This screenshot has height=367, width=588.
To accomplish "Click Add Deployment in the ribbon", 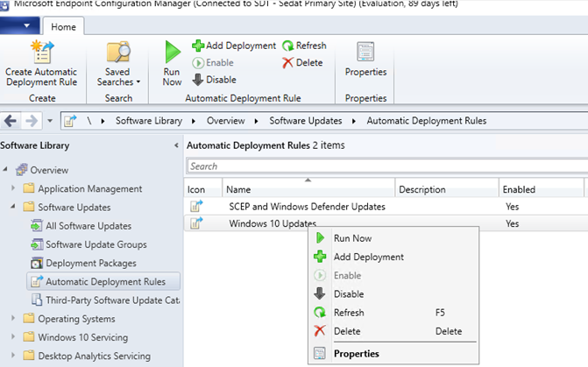I will (234, 46).
